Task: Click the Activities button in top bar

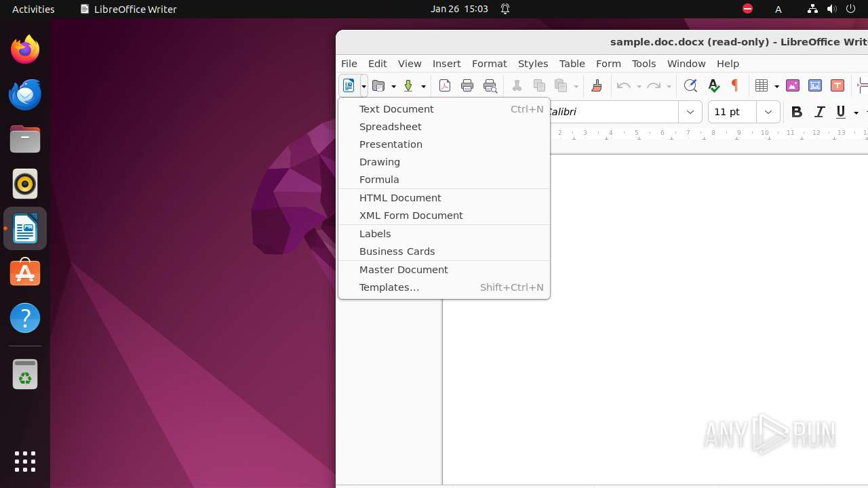Action: click(33, 9)
